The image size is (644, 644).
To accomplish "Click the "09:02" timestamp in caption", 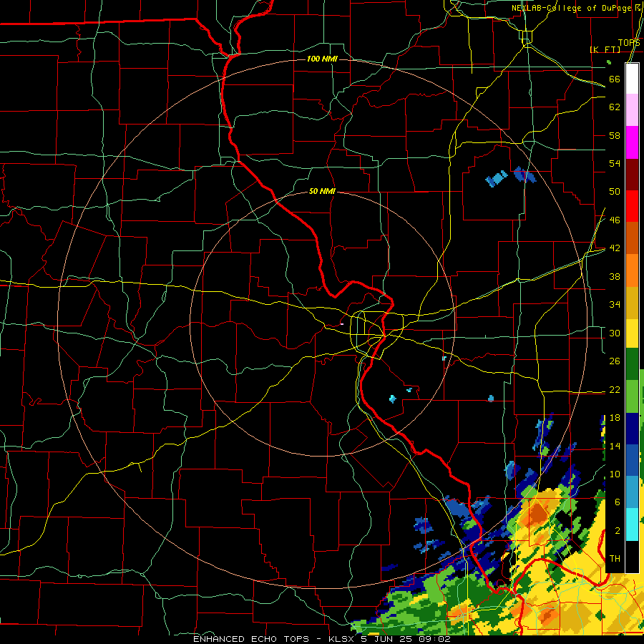I will click(434, 639).
